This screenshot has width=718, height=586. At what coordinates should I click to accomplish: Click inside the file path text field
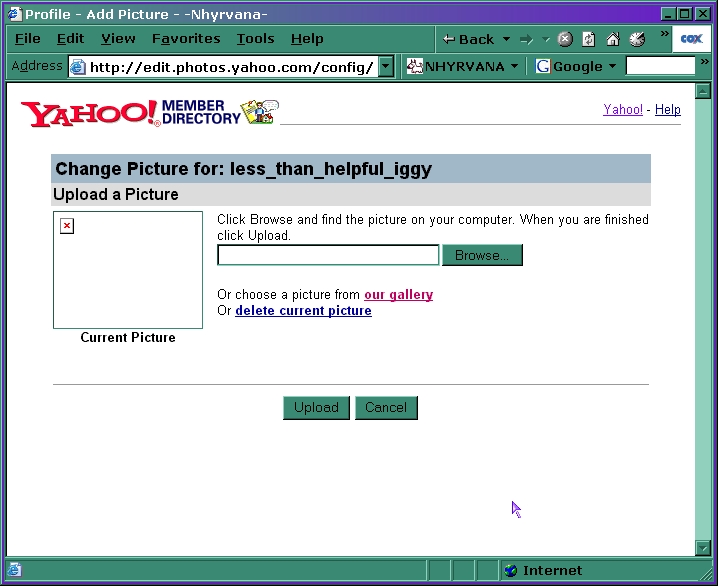click(328, 256)
